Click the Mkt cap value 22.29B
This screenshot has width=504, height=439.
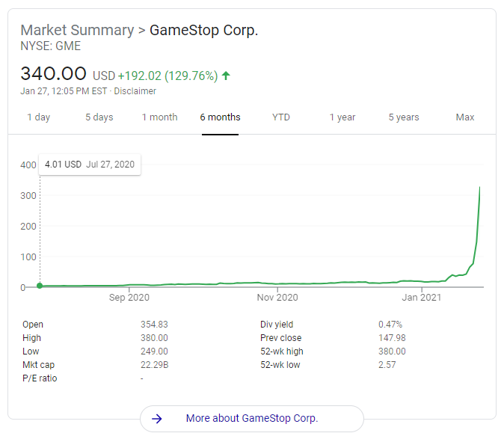pyautogui.click(x=154, y=365)
